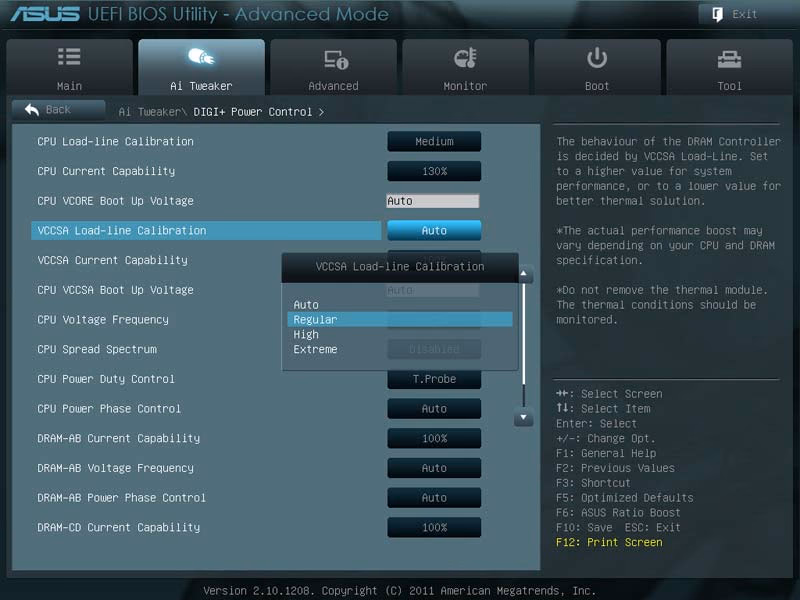Image resolution: width=800 pixels, height=600 pixels.
Task: Choose Extreme in the popup list
Action: 315,349
